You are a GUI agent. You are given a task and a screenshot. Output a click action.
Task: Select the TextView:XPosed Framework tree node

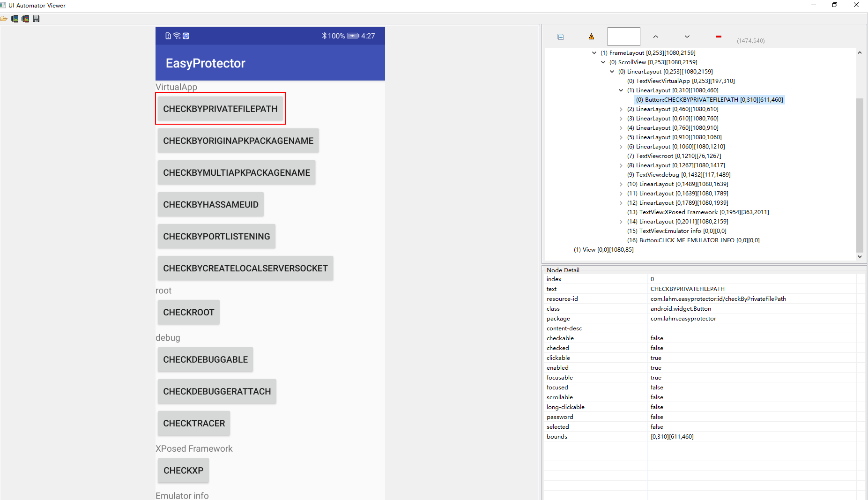point(698,212)
